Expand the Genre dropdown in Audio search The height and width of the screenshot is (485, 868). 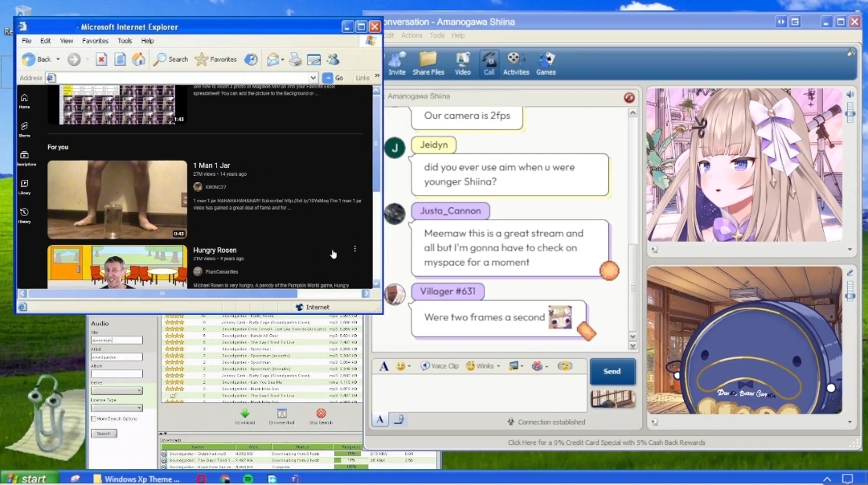(x=139, y=391)
